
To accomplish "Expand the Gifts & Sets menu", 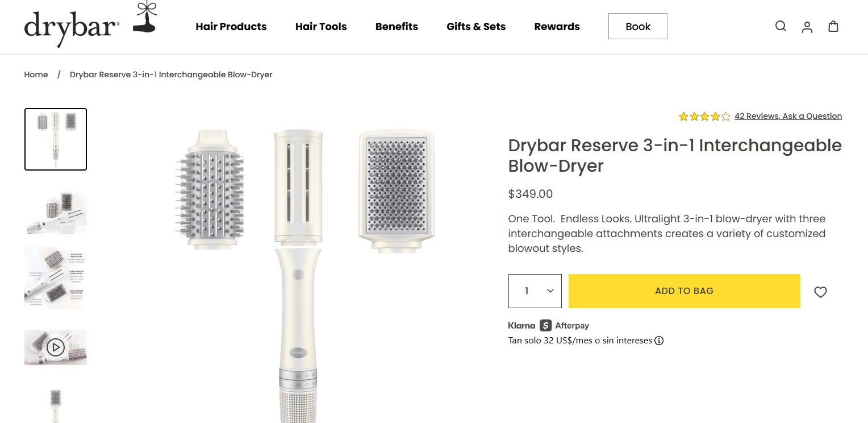I will [476, 26].
